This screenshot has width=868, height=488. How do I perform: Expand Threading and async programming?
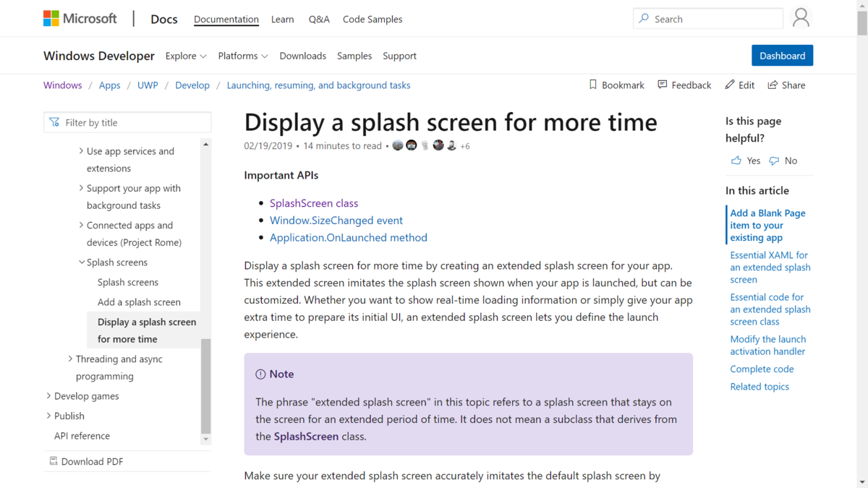coord(70,359)
